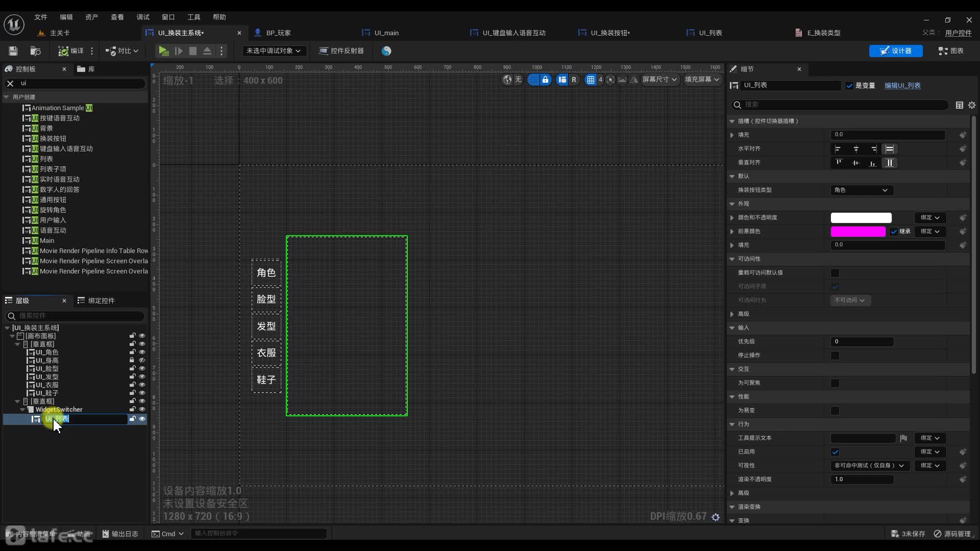The image size is (980, 551).
Task: Toggle the grid snapping icon
Action: pyautogui.click(x=591, y=80)
